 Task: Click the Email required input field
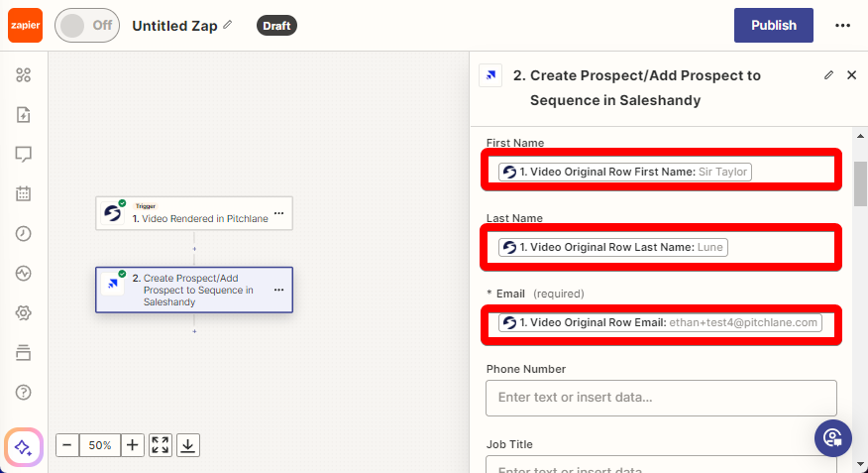pyautogui.click(x=661, y=324)
